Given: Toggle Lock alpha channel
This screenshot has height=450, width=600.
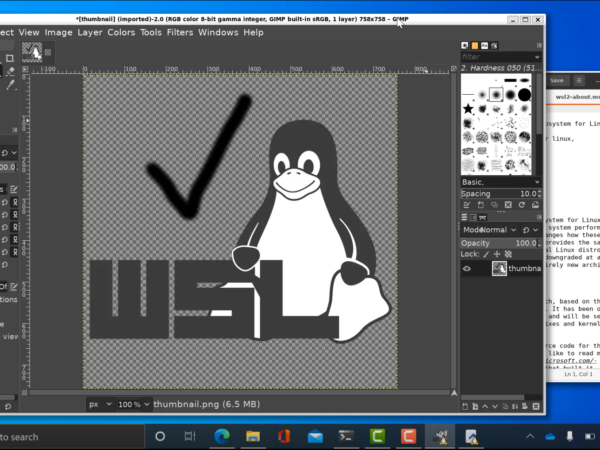Looking at the screenshot, I should [508, 254].
